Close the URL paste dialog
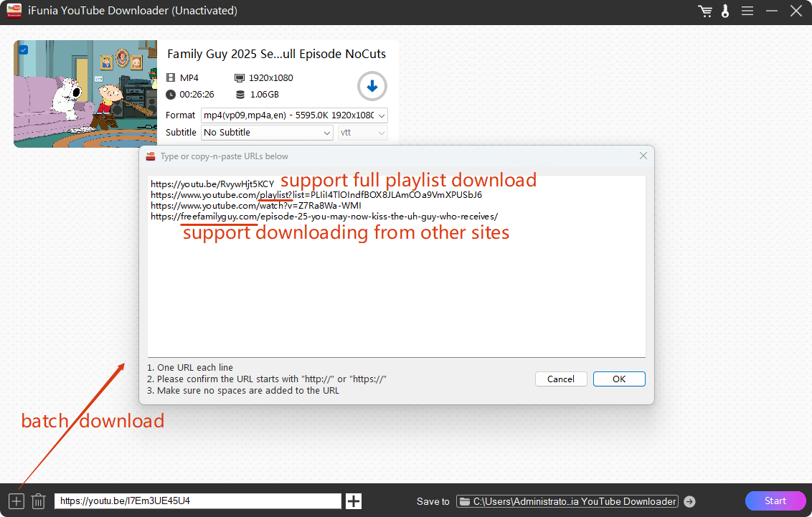Screen dimensions: 812x517 pyautogui.click(x=643, y=156)
